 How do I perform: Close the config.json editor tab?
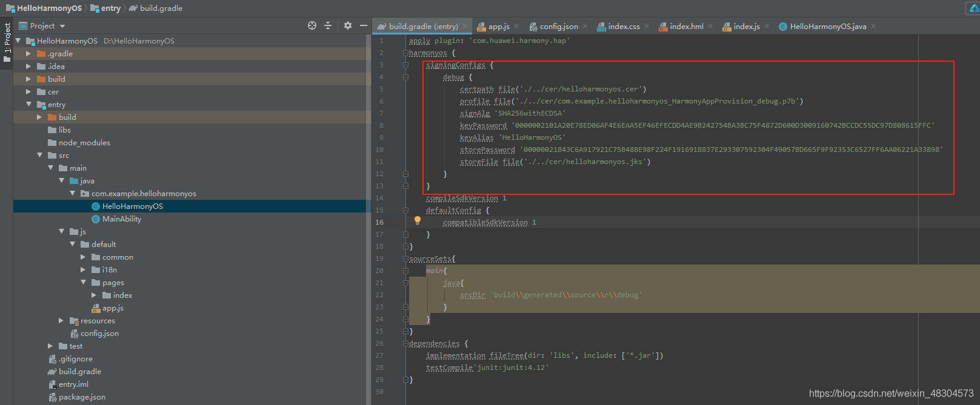point(585,26)
